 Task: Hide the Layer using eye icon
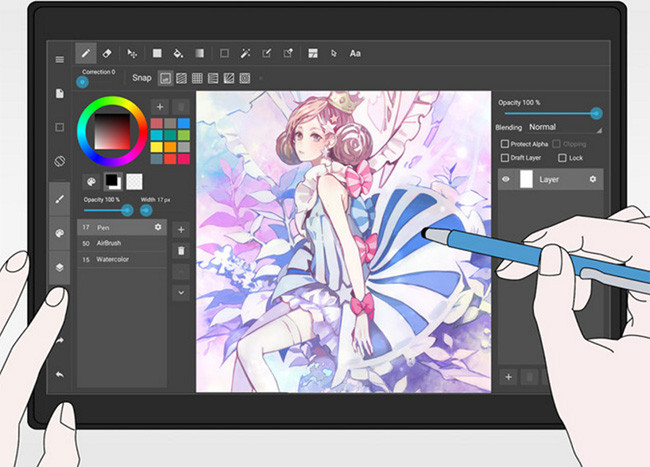tap(506, 179)
